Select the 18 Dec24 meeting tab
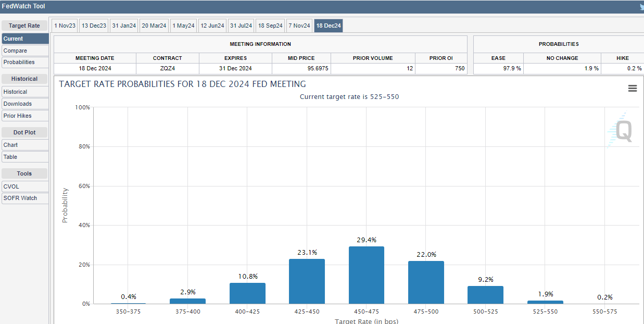644x324 pixels. click(328, 25)
